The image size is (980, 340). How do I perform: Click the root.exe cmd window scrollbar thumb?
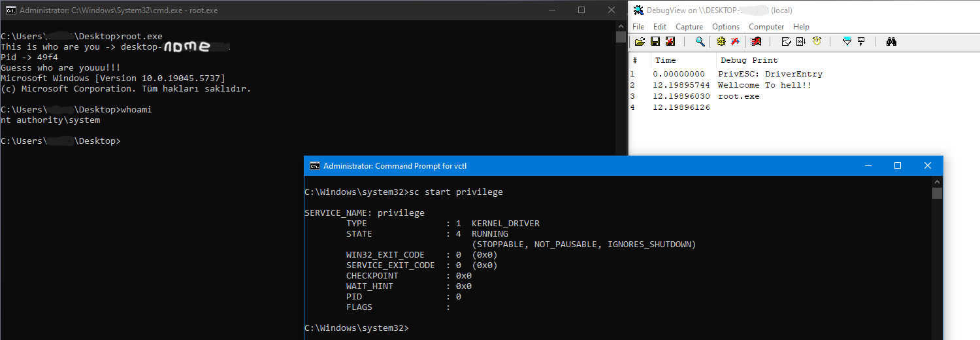pyautogui.click(x=621, y=37)
